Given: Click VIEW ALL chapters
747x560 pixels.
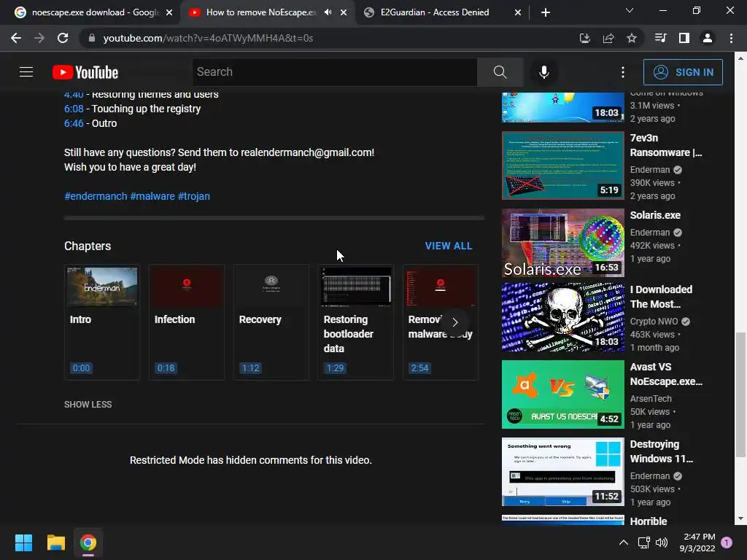Looking at the screenshot, I should click(449, 246).
